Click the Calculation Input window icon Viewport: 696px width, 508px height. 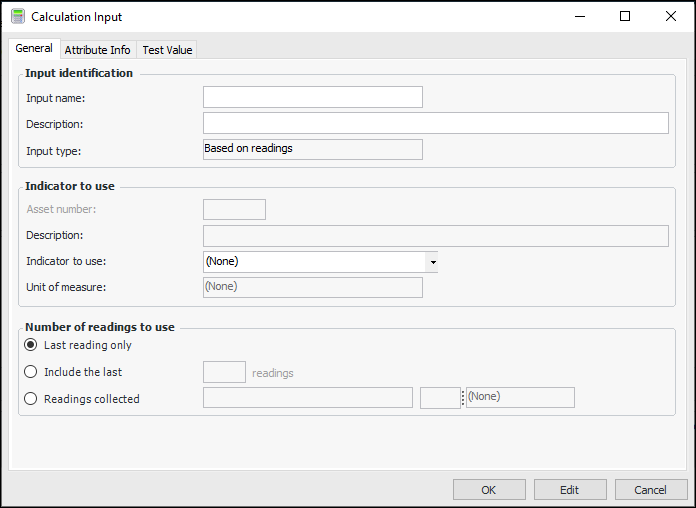click(17, 17)
